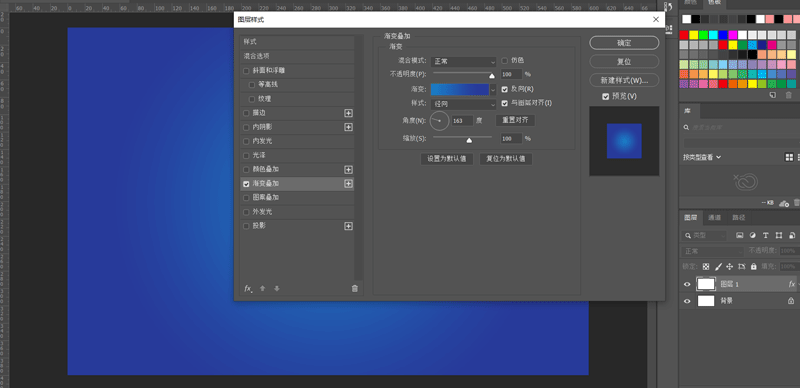Switch to 路径 tab
Image resolution: width=800 pixels, height=388 pixels.
(x=738, y=217)
